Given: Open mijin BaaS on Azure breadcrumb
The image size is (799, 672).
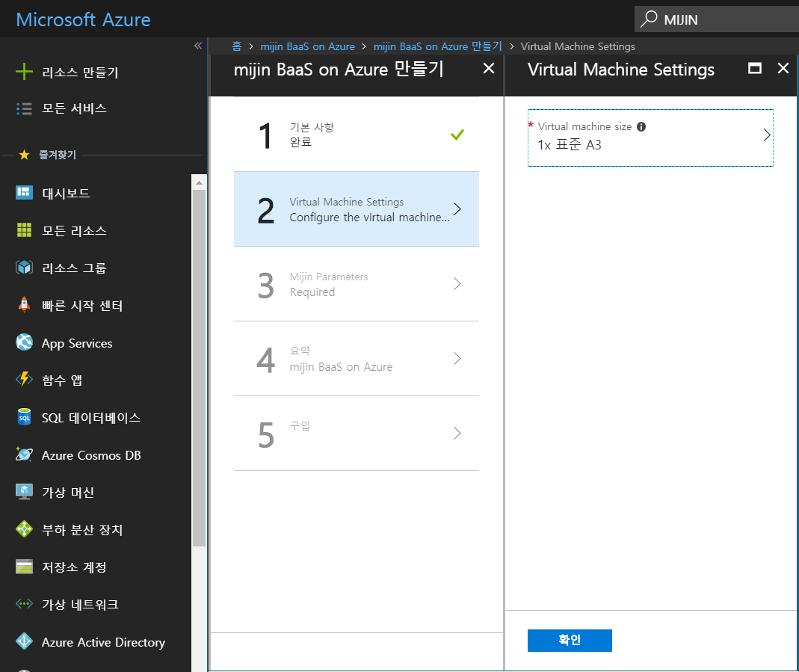Looking at the screenshot, I should (308, 46).
